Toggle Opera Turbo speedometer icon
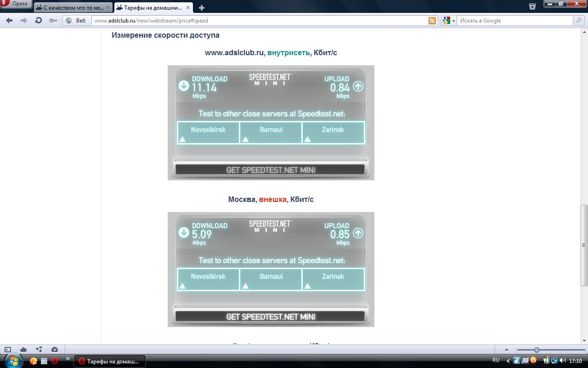The width and height of the screenshot is (588, 368). tap(55, 350)
